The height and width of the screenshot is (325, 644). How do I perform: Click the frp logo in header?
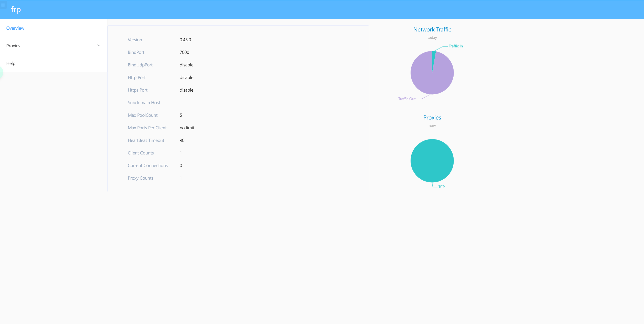[16, 10]
